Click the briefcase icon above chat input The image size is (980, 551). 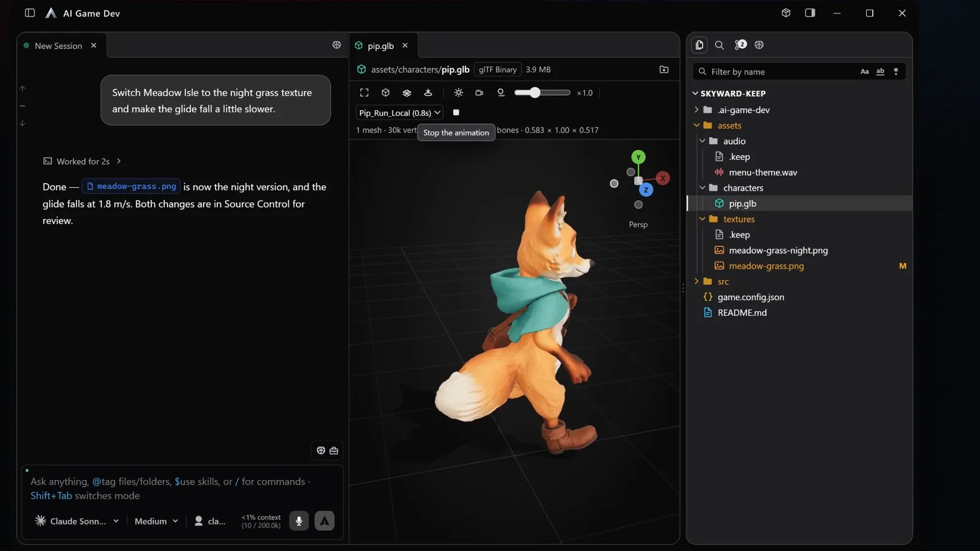(334, 451)
